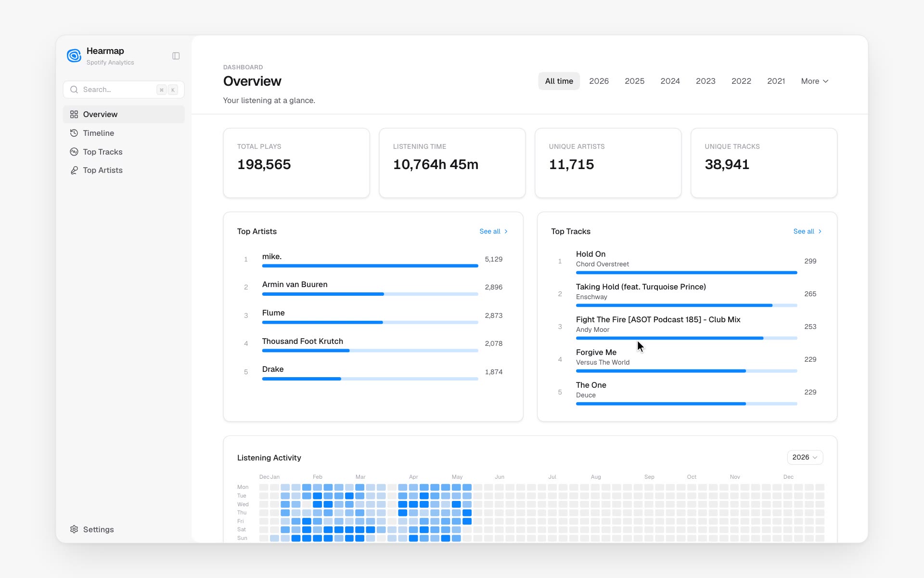The width and height of the screenshot is (924, 578).
Task: Open the 2026 Listening Activity year selector
Action: pos(805,457)
